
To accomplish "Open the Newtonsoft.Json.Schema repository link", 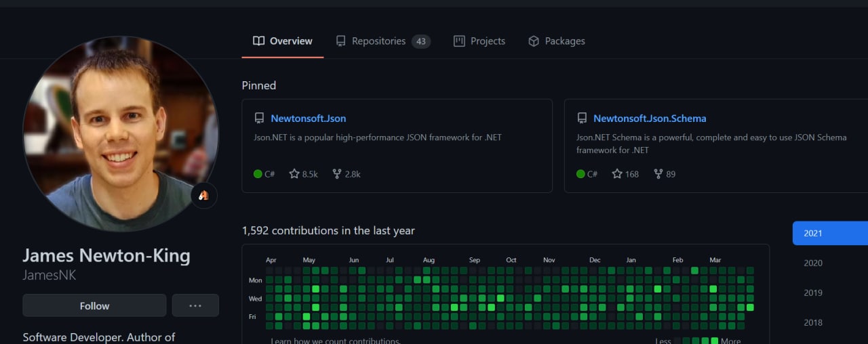I will (x=650, y=119).
